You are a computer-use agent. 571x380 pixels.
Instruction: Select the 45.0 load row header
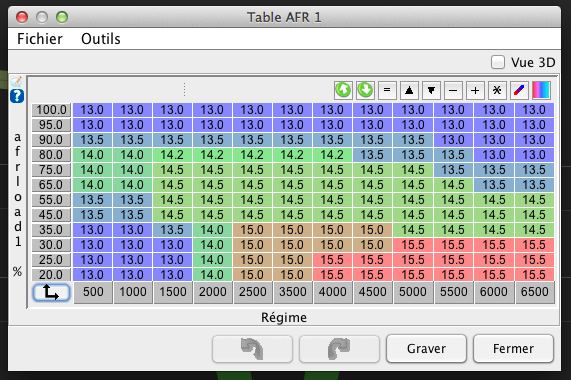point(51,215)
